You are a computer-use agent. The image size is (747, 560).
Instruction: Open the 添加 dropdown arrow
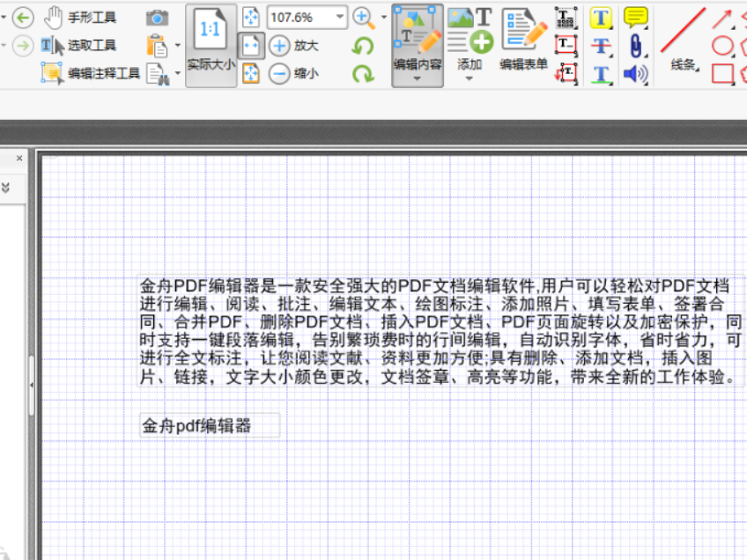[470, 79]
